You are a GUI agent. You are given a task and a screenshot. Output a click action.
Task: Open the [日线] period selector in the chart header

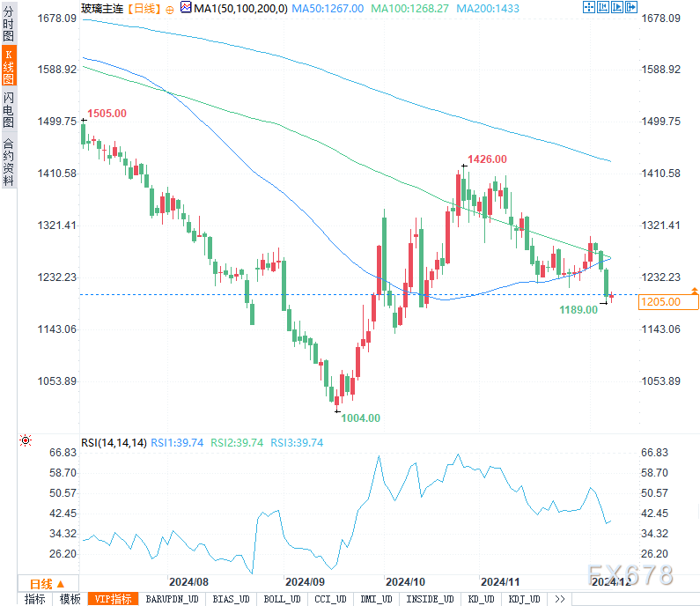(143, 8)
